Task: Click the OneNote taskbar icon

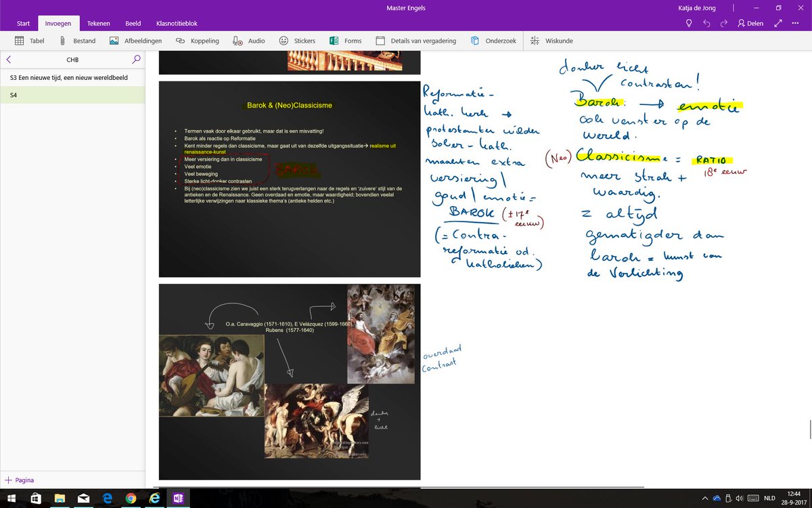Action: [178, 498]
